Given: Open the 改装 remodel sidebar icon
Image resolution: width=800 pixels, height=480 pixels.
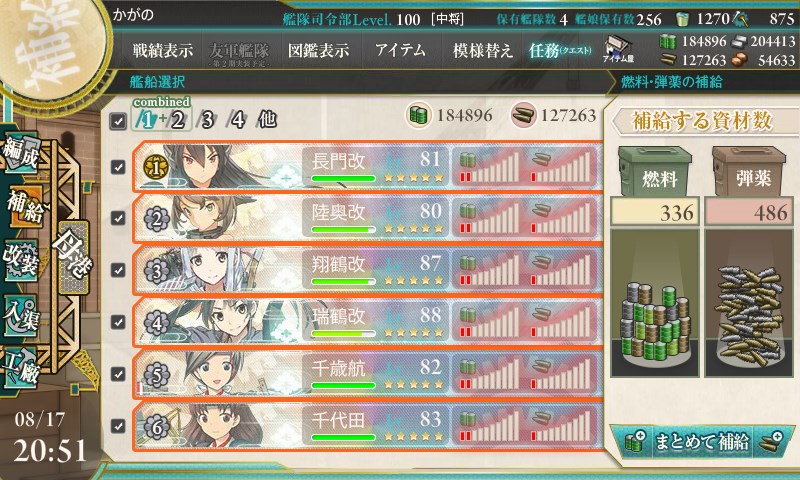Looking at the screenshot, I should [x=20, y=259].
